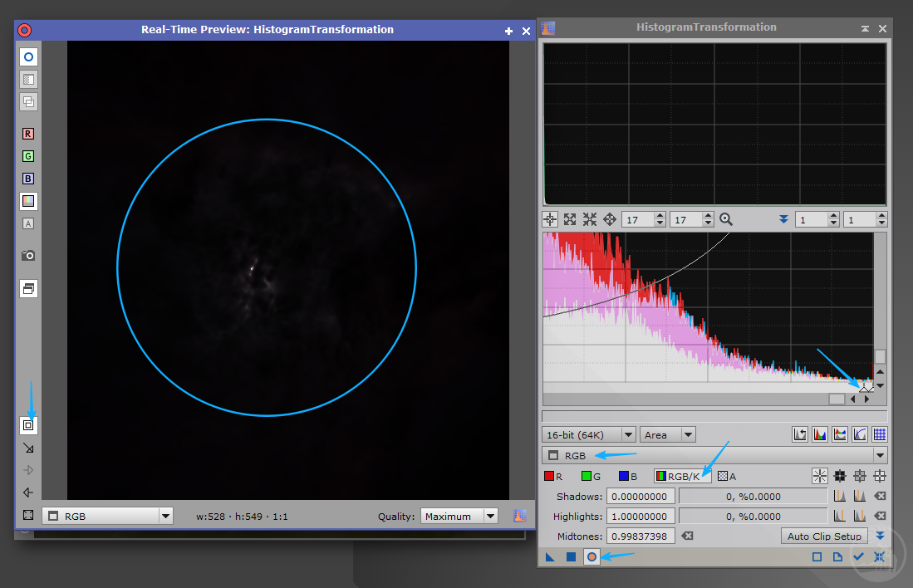
Task: Open the 16-bit (64K) resolution dropdown
Action: 588,434
